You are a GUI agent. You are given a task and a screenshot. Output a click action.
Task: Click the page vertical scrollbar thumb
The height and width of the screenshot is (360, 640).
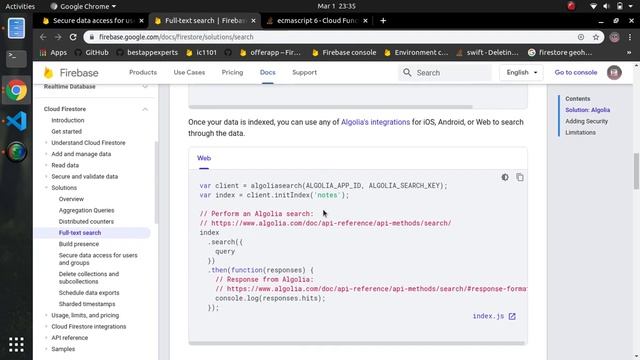636,171
